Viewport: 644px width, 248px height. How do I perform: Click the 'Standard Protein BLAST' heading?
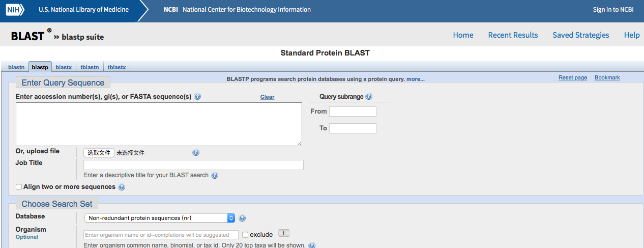[x=325, y=53]
